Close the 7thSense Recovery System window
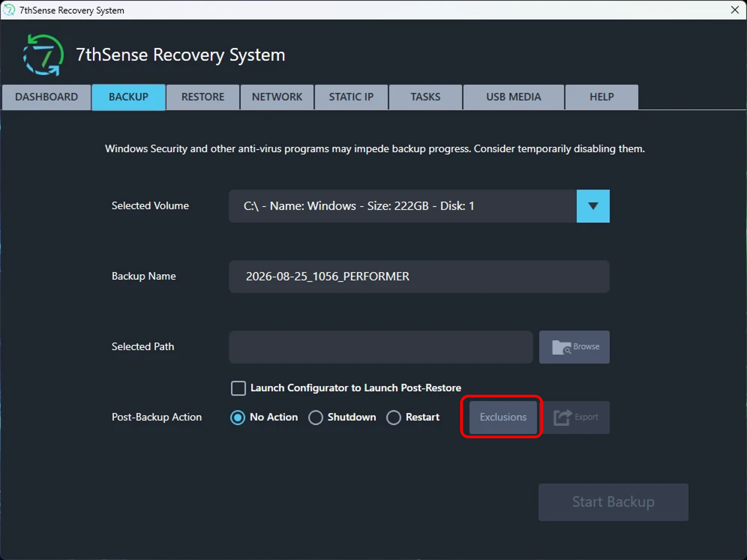The height and width of the screenshot is (560, 747). pyautogui.click(x=735, y=10)
